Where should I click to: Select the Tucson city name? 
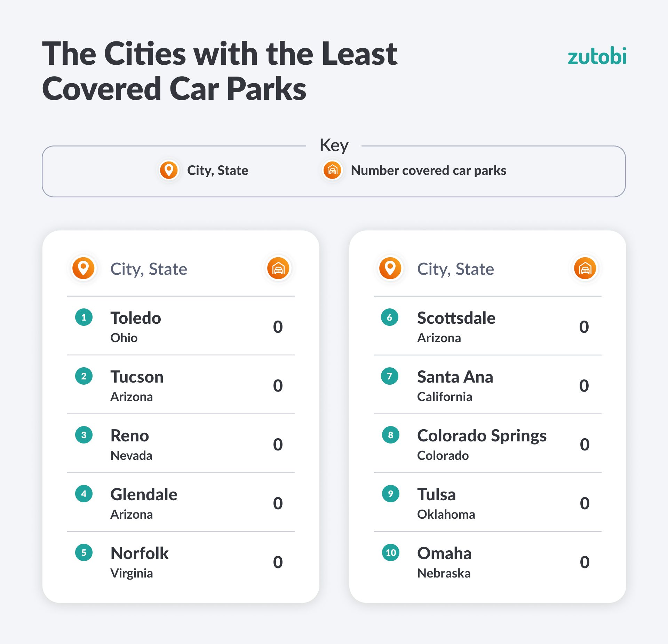click(x=137, y=377)
